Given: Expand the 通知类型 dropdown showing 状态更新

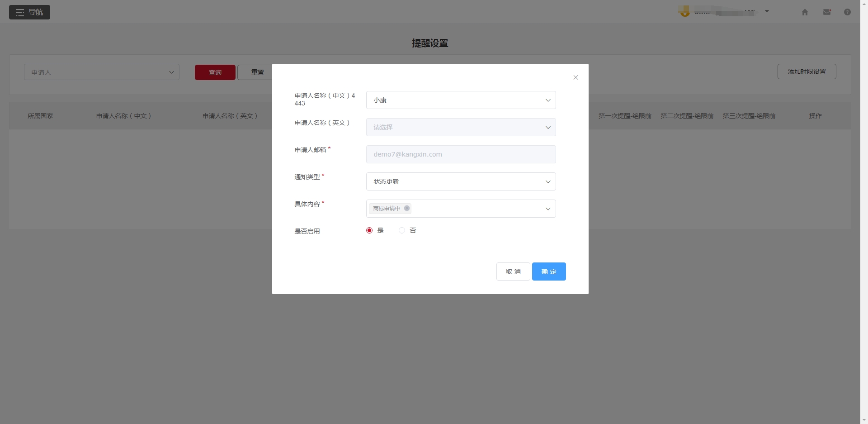Looking at the screenshot, I should coord(461,181).
